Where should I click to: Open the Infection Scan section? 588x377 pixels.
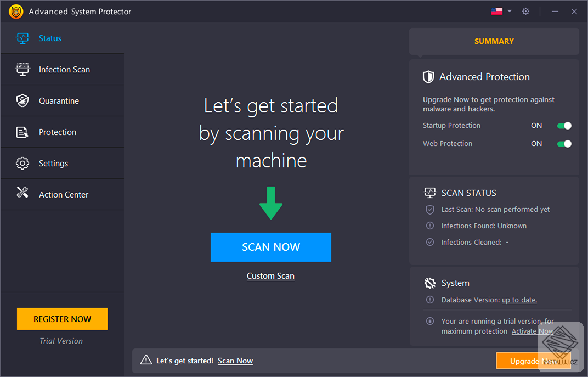pos(62,69)
